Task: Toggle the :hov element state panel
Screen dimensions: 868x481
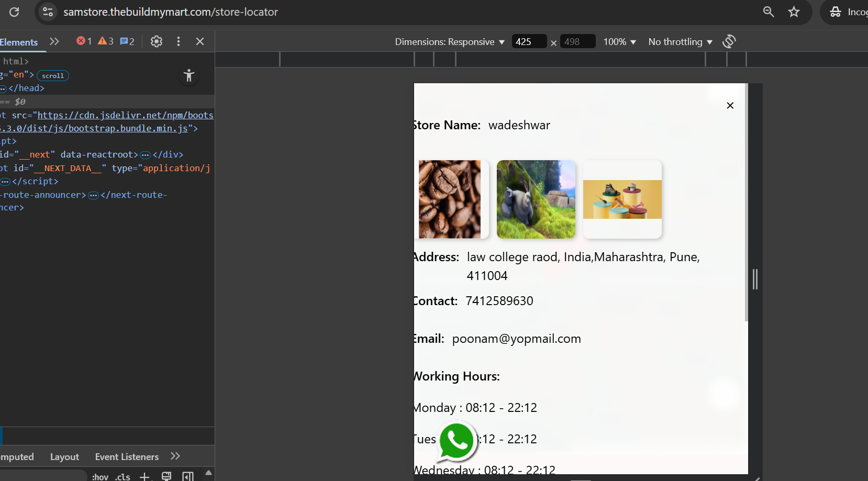Action: point(100,476)
